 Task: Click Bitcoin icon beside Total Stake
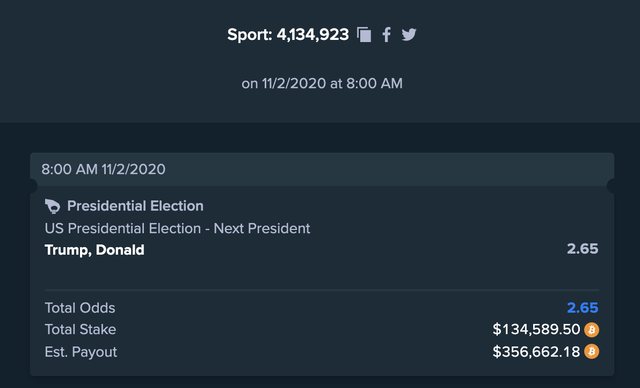click(591, 330)
